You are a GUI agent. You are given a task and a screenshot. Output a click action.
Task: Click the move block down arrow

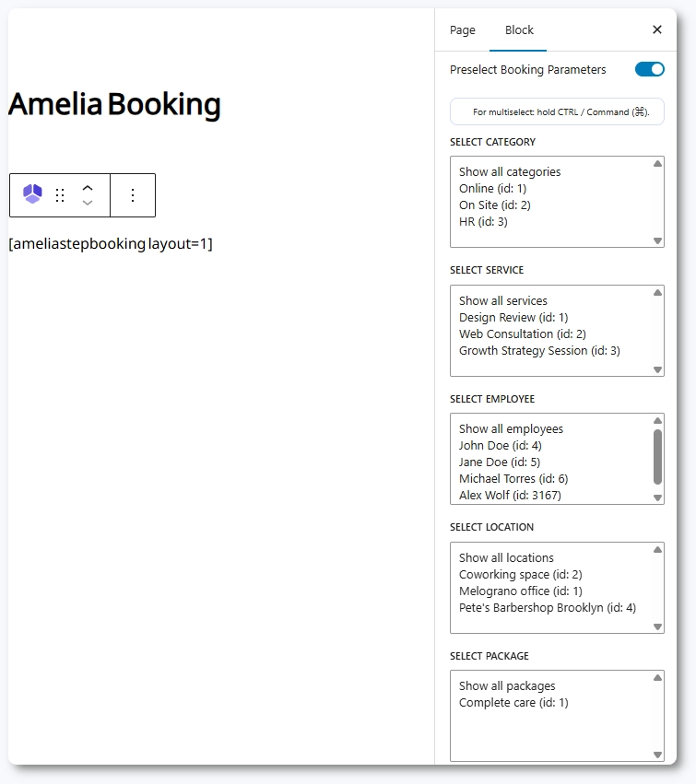point(88,203)
